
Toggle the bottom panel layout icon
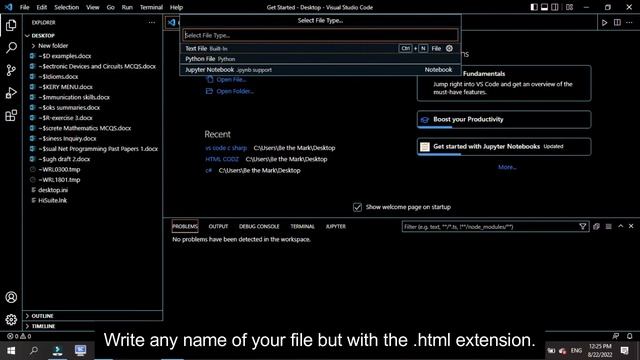point(544,7)
